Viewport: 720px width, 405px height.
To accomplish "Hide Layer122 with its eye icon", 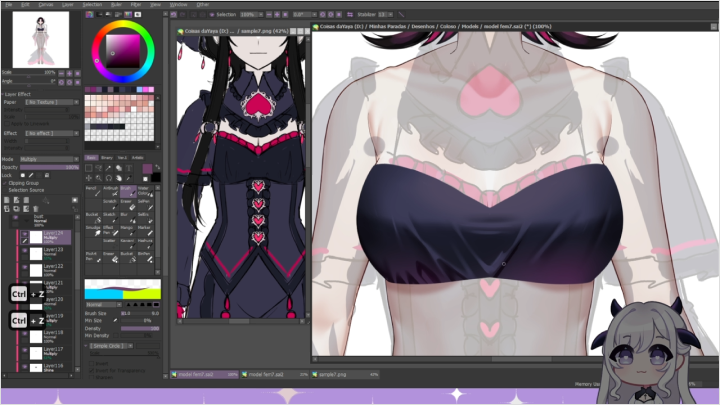I will (24, 267).
